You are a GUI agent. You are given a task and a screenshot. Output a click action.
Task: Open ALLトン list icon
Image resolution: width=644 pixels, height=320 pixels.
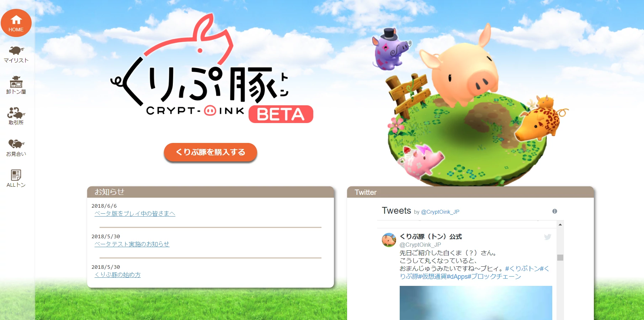[x=16, y=178]
